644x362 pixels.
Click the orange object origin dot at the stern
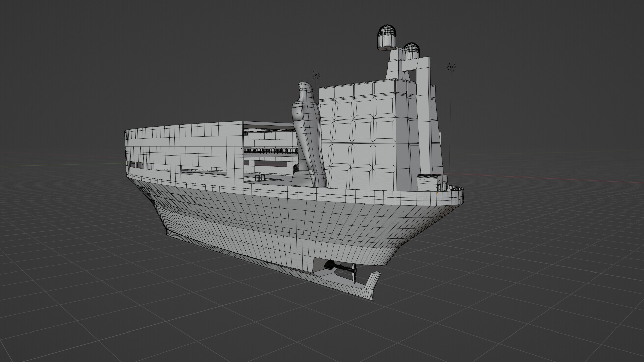437,193
